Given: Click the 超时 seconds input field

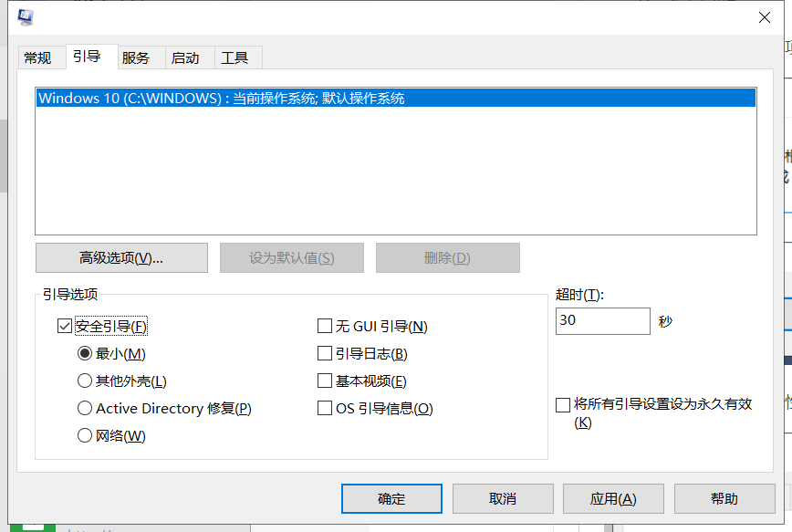Looking at the screenshot, I should [x=602, y=321].
